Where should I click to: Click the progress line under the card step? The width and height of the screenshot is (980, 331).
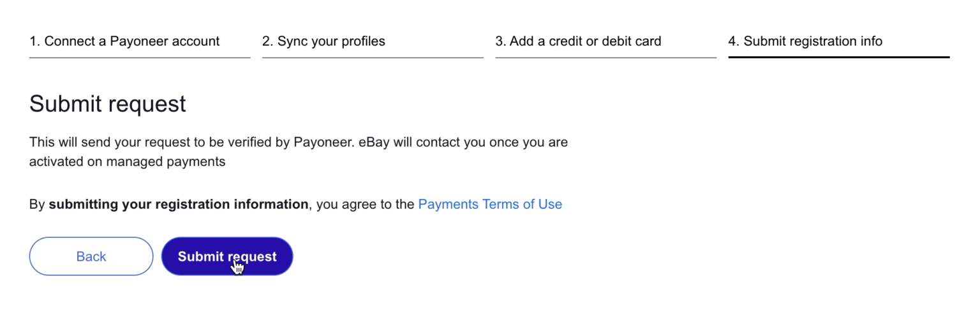[x=605, y=57]
